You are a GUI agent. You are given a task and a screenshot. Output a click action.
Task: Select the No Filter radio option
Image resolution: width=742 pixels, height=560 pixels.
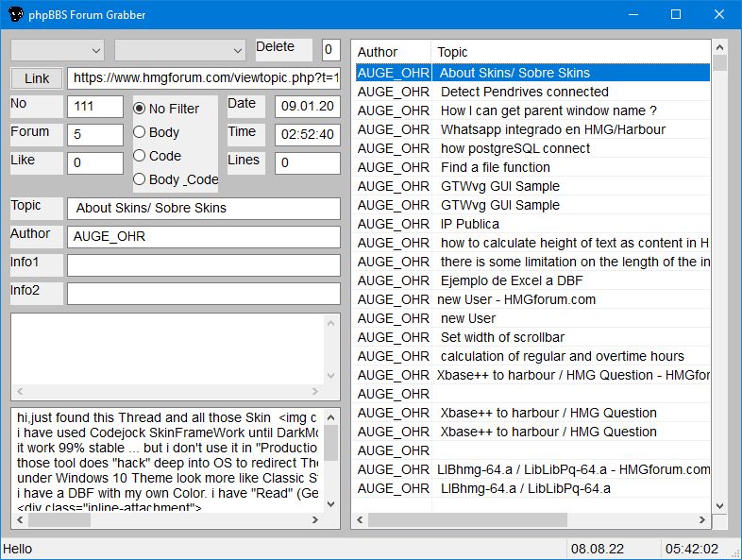[166, 109]
